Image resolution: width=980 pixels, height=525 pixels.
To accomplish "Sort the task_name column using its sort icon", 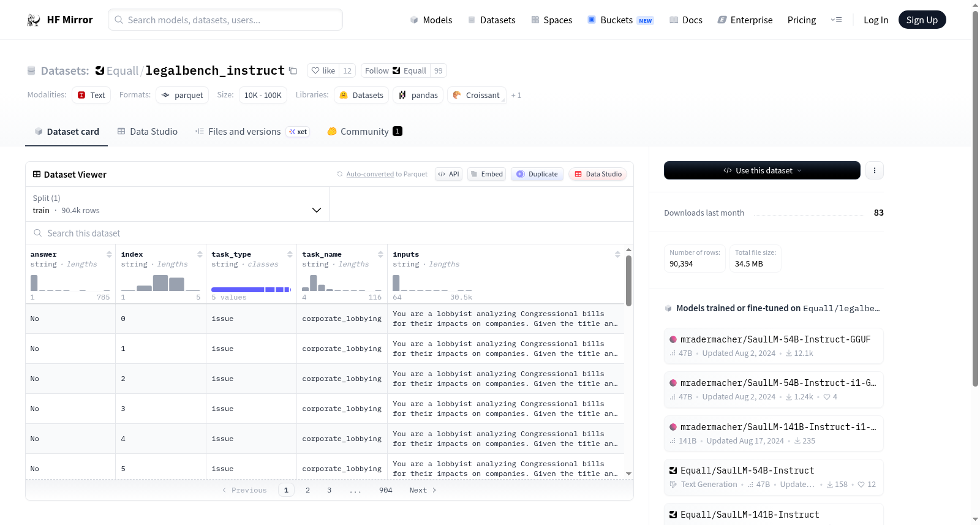I will pyautogui.click(x=380, y=254).
